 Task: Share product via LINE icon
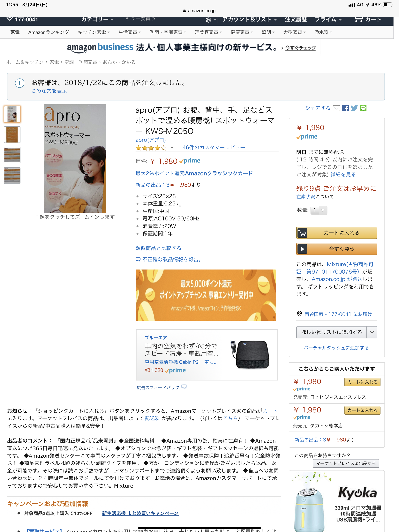(x=363, y=108)
